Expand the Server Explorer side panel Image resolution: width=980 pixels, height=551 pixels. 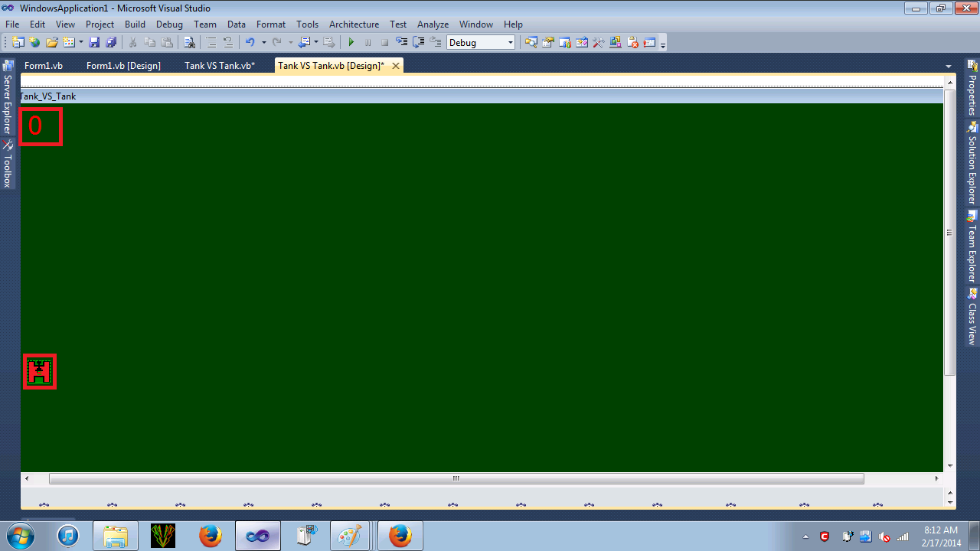tap(8, 97)
